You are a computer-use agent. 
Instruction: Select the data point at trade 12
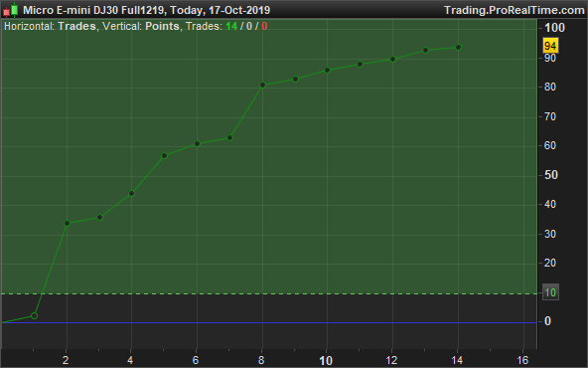click(392, 59)
